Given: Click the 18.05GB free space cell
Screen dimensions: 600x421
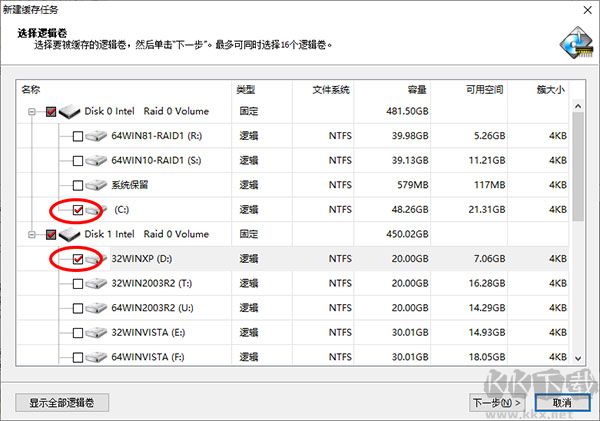Looking at the screenshot, I should (487, 357).
